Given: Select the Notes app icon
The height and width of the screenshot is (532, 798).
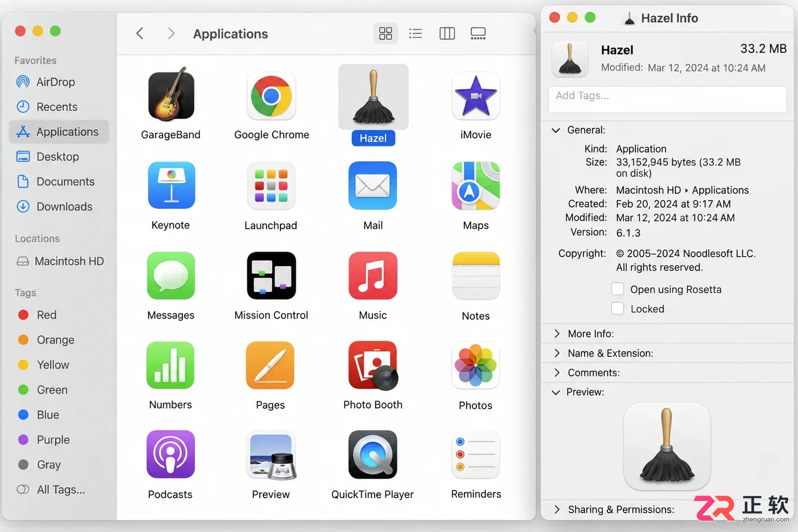Looking at the screenshot, I should tap(475, 275).
